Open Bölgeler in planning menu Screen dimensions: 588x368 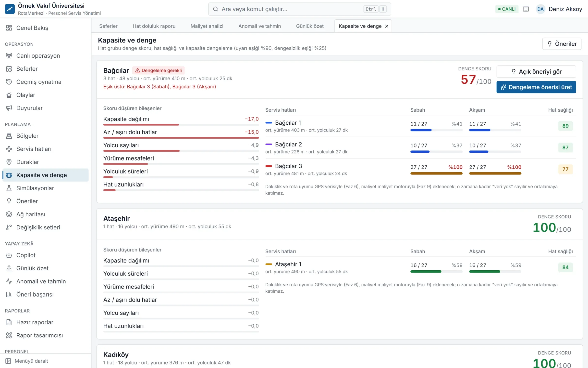coord(45,136)
